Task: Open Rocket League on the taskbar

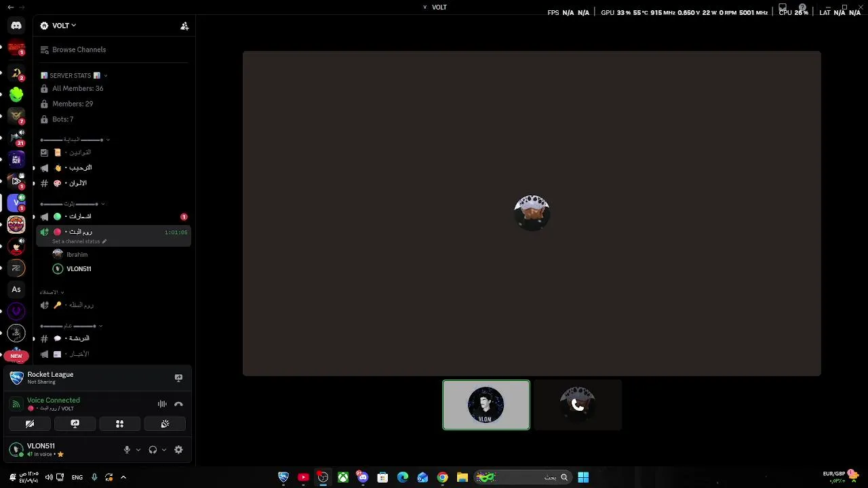Action: pos(283,477)
